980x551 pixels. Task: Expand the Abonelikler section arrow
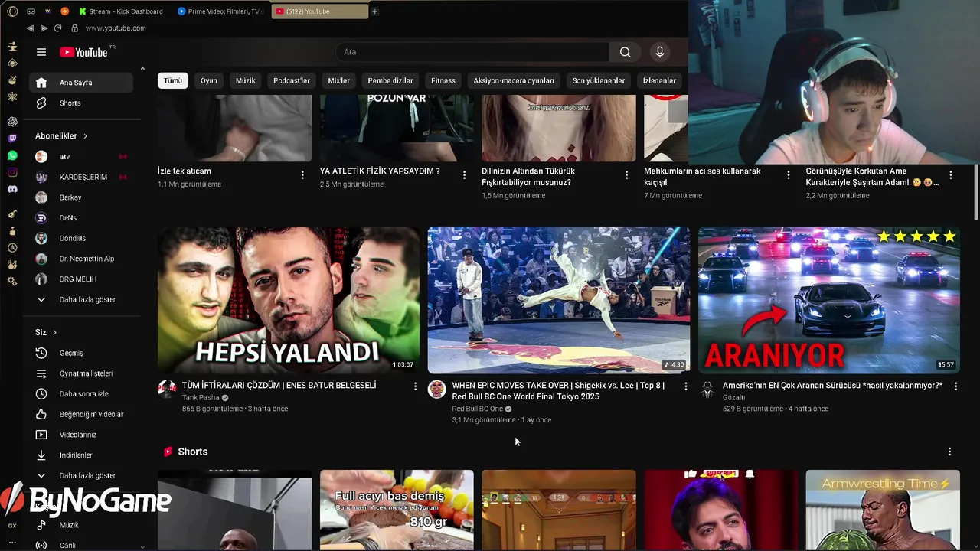[x=85, y=136]
